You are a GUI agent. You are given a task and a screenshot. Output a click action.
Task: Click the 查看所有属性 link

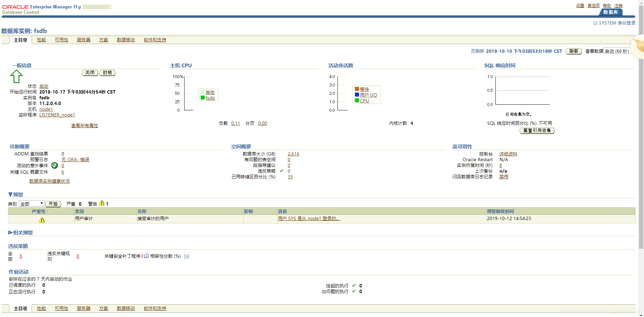click(85, 126)
